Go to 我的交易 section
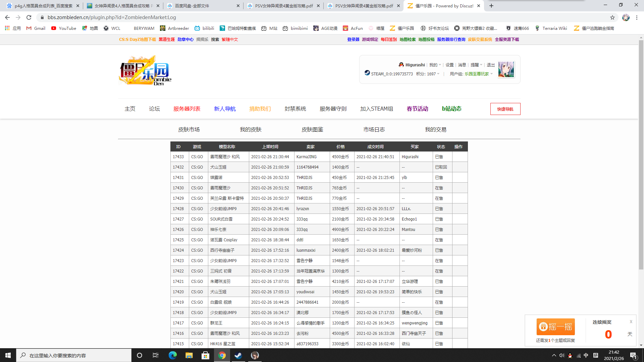The image size is (644, 362). click(435, 130)
